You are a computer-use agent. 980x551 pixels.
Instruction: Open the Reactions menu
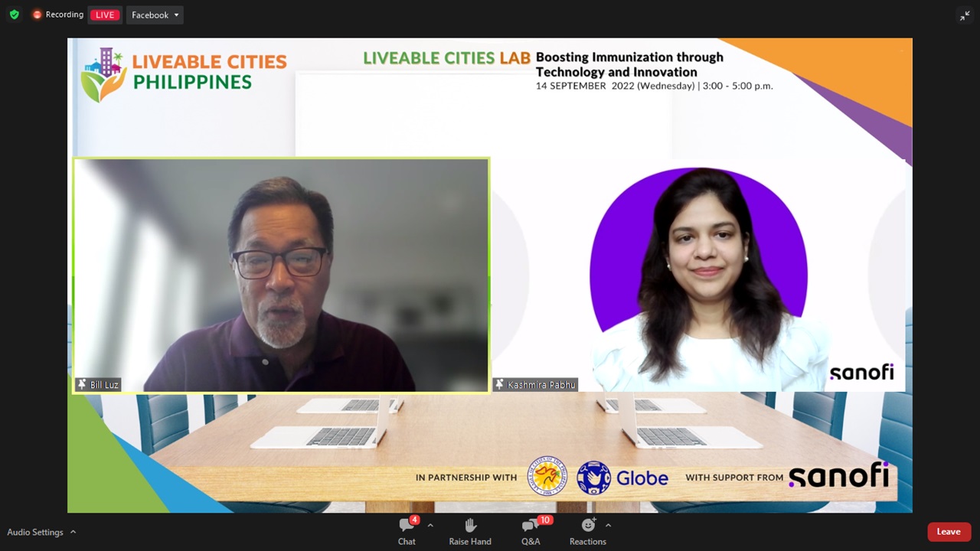click(588, 531)
